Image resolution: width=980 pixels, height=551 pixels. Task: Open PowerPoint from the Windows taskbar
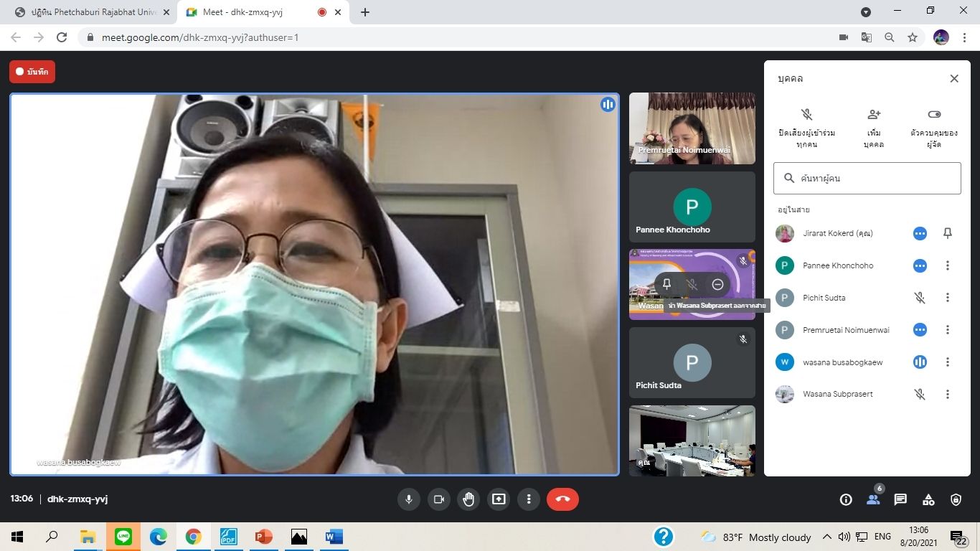[x=263, y=537]
